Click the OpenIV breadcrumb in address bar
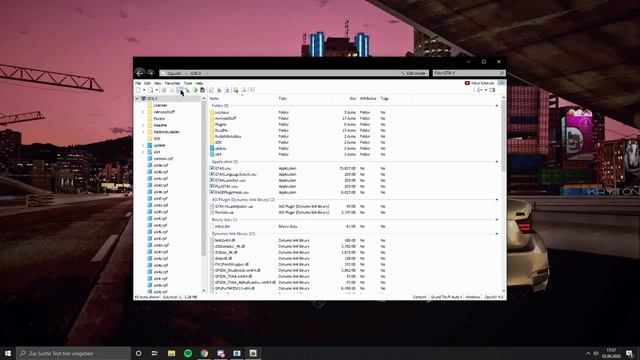 point(174,73)
